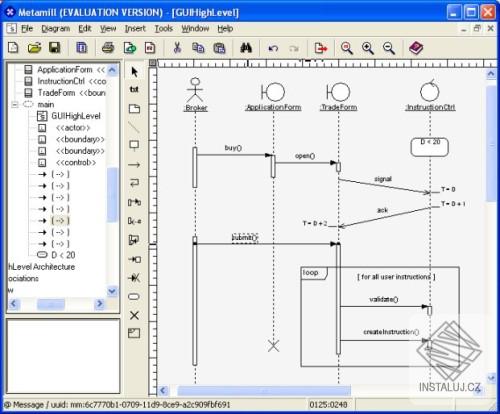Zoom in with the plus magnifier icon
Viewport: 500px width, 414px height.
pyautogui.click(x=368, y=48)
